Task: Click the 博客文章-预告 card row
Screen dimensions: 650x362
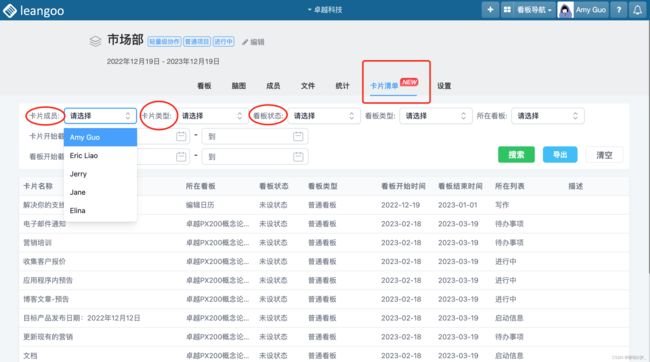Action: click(x=324, y=299)
